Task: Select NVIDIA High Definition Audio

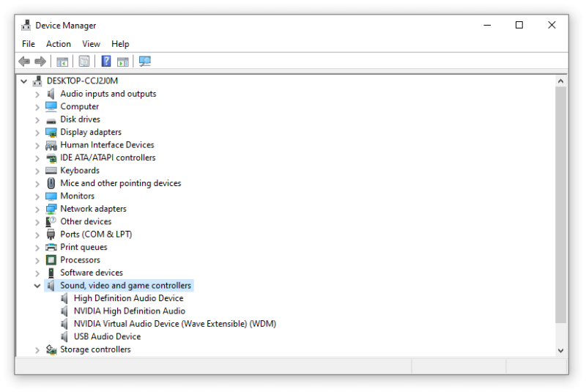Action: pyautogui.click(x=130, y=311)
